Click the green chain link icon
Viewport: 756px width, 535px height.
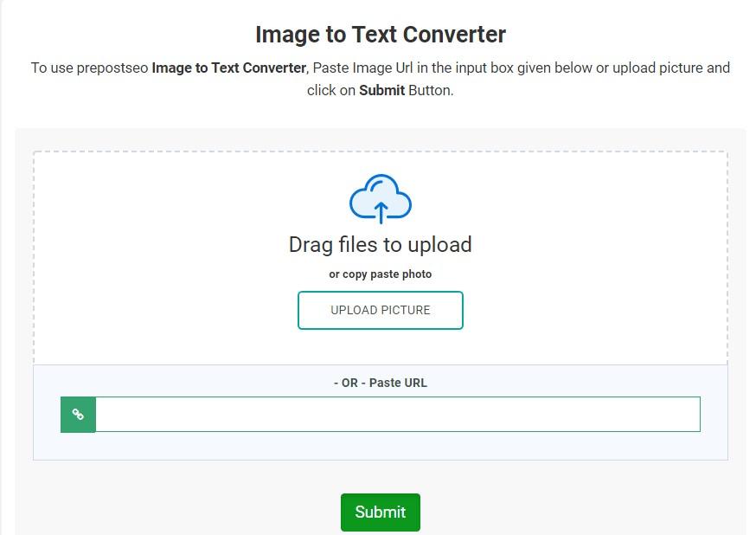[78, 415]
